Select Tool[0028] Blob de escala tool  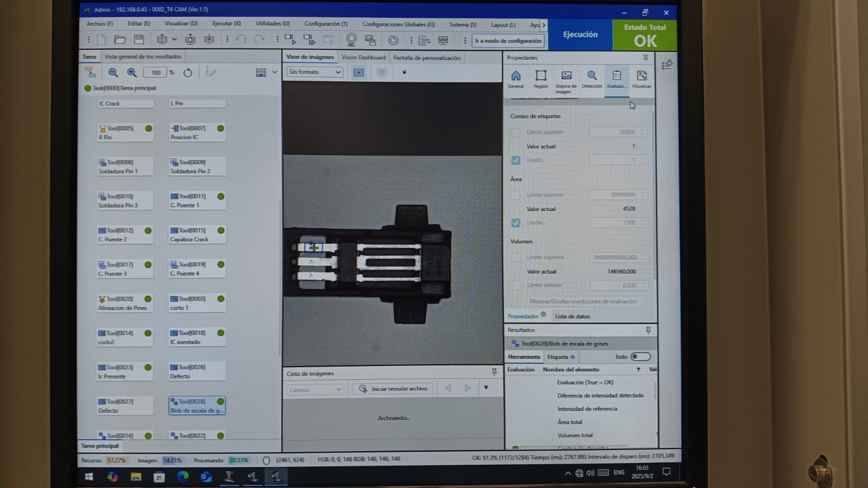197,406
